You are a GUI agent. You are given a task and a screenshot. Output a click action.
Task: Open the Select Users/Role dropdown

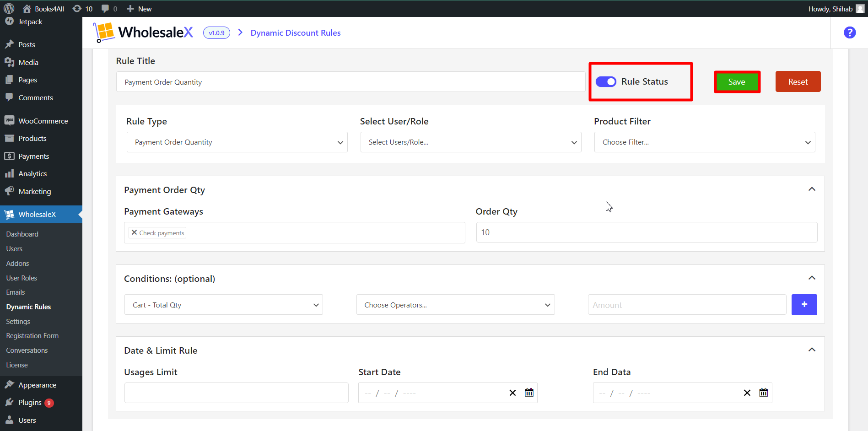[471, 142]
